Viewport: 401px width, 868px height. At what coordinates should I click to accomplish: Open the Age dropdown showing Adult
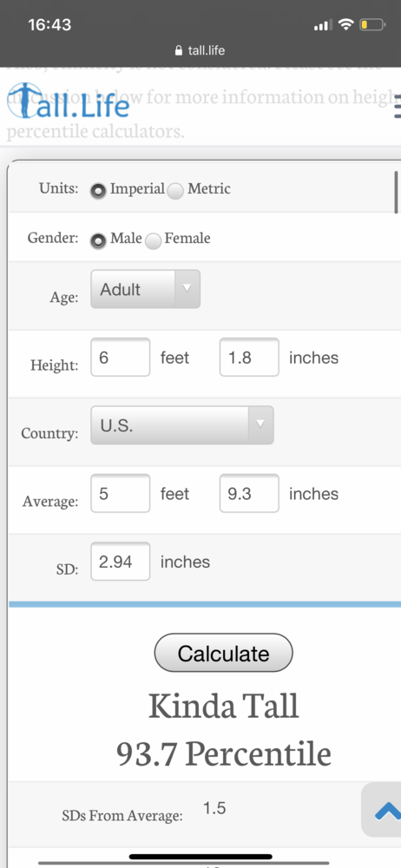coord(145,289)
